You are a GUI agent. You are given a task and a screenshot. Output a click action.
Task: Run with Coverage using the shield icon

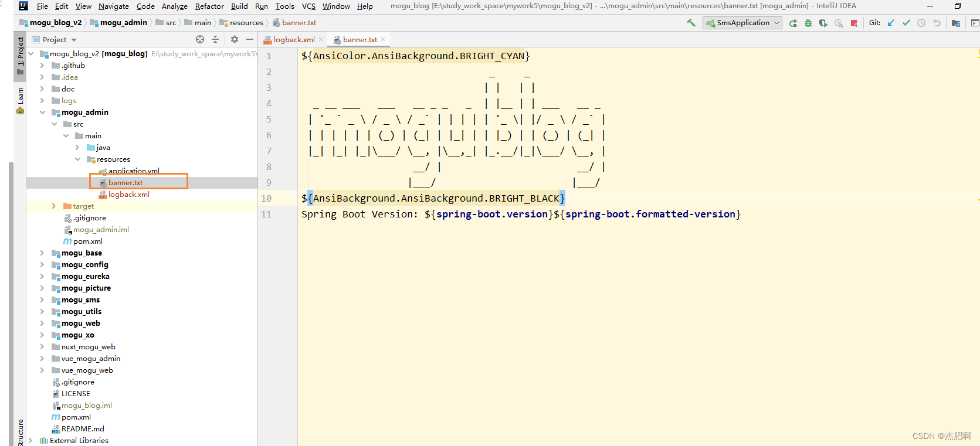pyautogui.click(x=823, y=23)
